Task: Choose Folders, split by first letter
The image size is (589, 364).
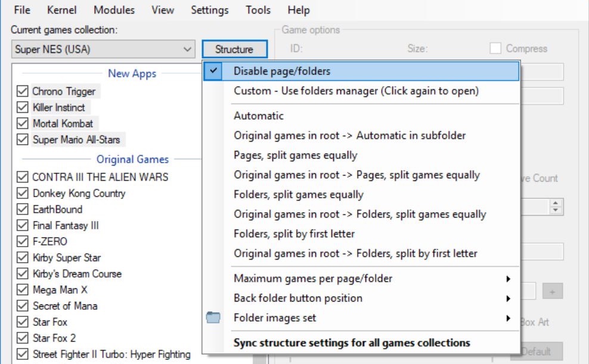Action: click(x=361, y=234)
